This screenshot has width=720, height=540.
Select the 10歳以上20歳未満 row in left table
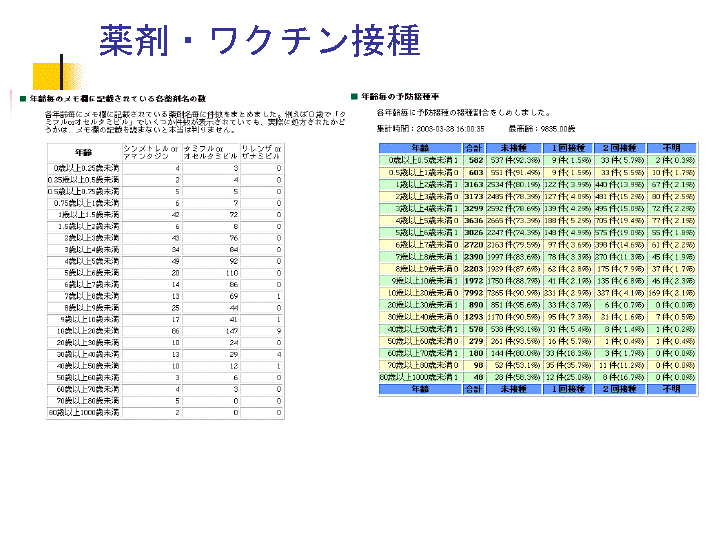click(83, 328)
